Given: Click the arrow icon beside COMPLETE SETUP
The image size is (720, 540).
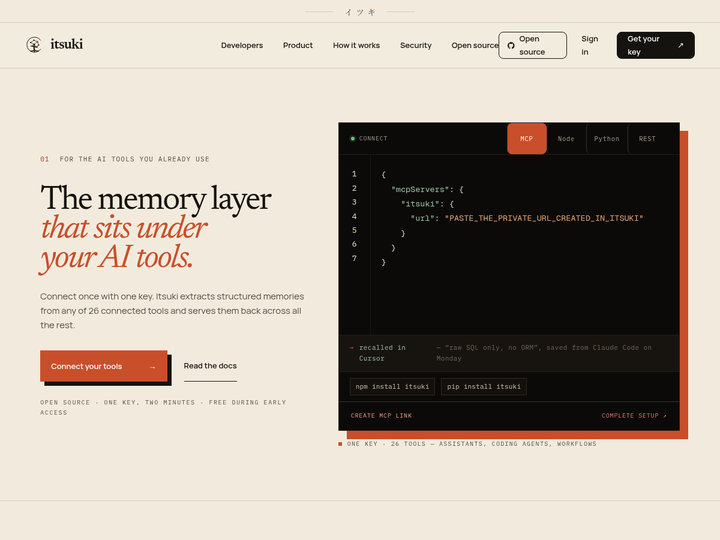Looking at the screenshot, I should tap(664, 416).
